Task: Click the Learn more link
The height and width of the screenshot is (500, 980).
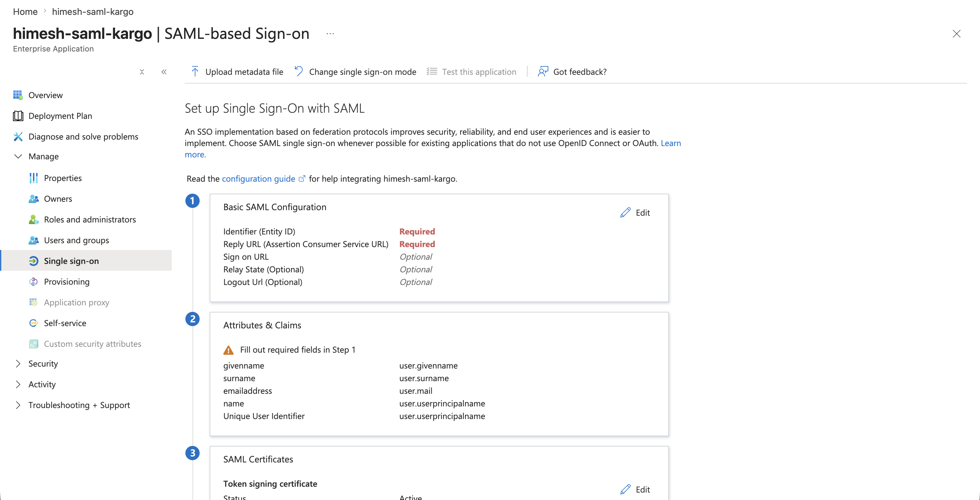Action: tap(671, 143)
